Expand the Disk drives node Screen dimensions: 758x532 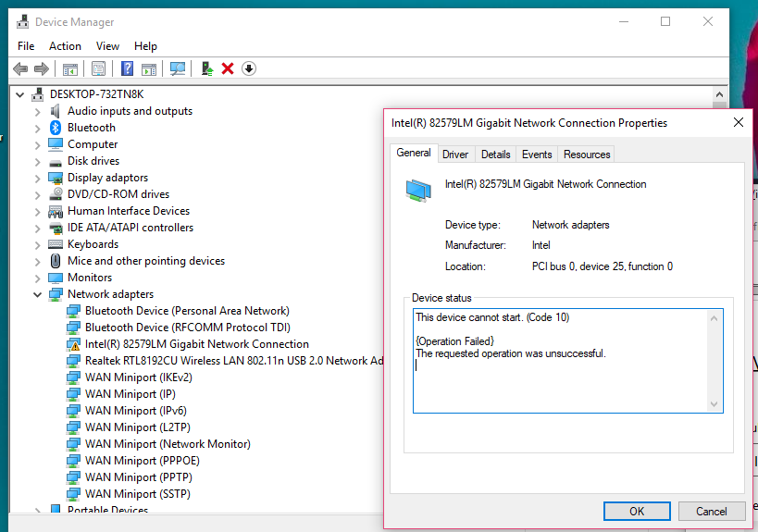point(38,162)
